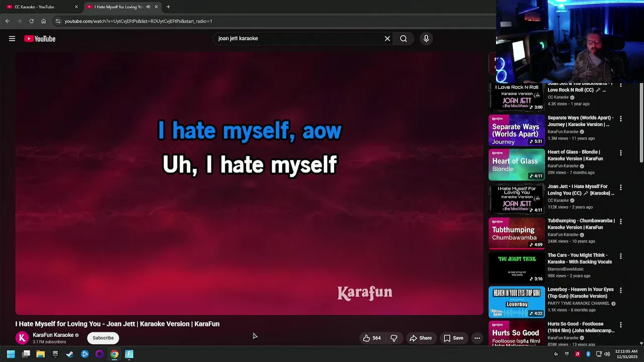Click the YouTube logo home link
Screen dimensions: 644x362
tap(40, 39)
